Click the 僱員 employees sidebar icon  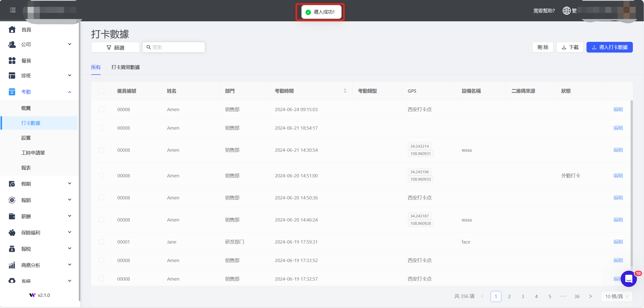12,61
